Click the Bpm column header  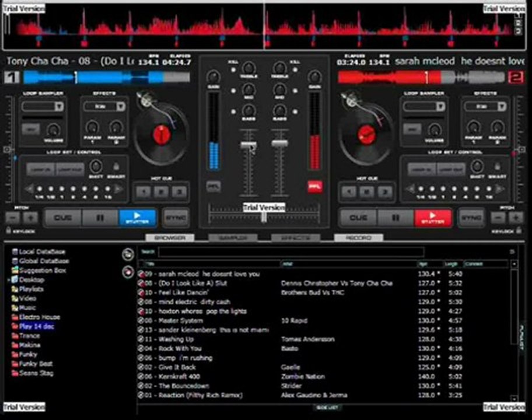(x=430, y=264)
